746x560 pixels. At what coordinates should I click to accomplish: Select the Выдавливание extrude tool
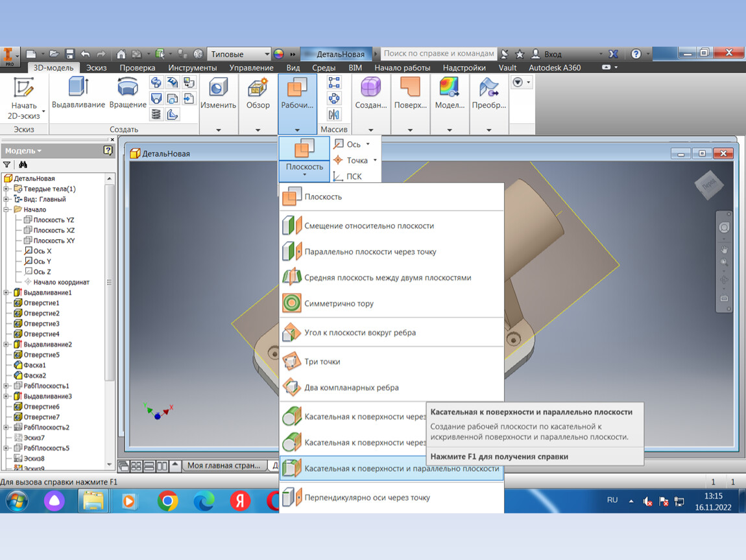coord(78,93)
